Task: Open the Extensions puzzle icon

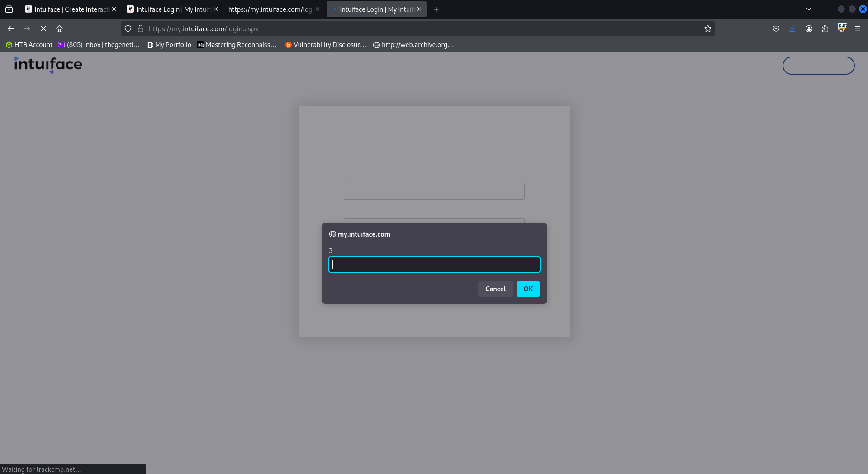Action: (x=825, y=28)
